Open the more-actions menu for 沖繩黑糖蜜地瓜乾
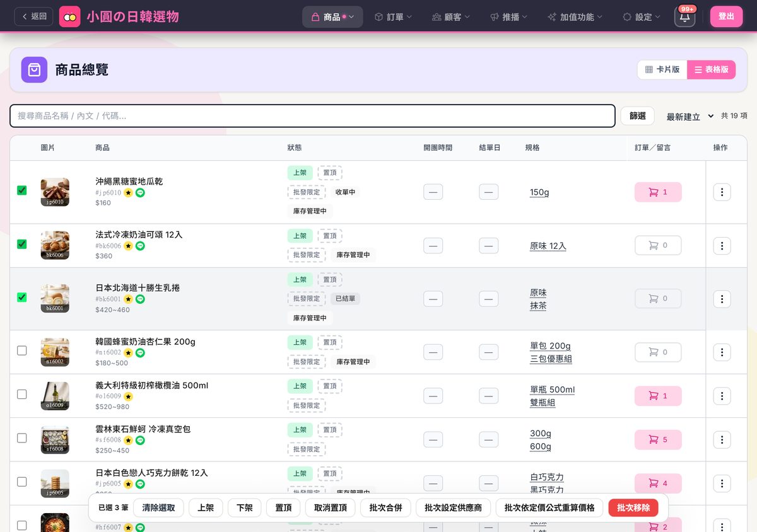The height and width of the screenshot is (532, 757). (x=722, y=192)
